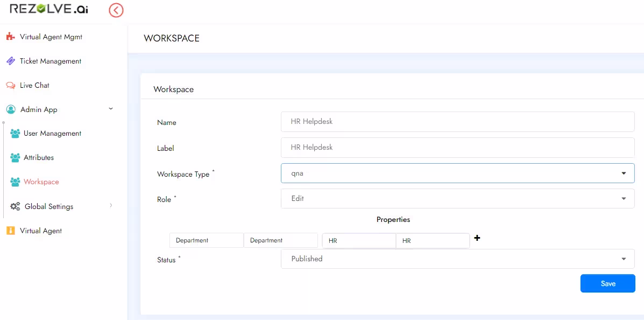This screenshot has width=644, height=320.
Task: Click the Role dropdown arrow
Action: (624, 199)
